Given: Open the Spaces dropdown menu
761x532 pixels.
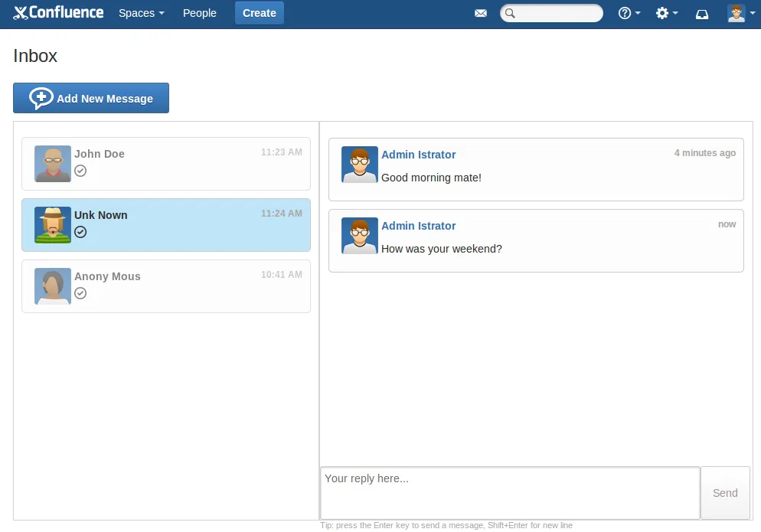Looking at the screenshot, I should (141, 13).
